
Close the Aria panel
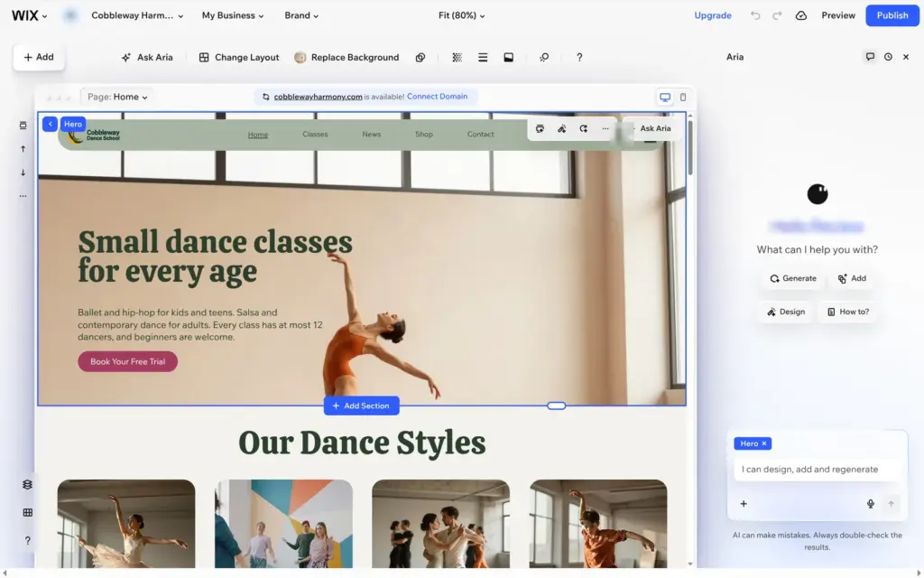point(906,57)
